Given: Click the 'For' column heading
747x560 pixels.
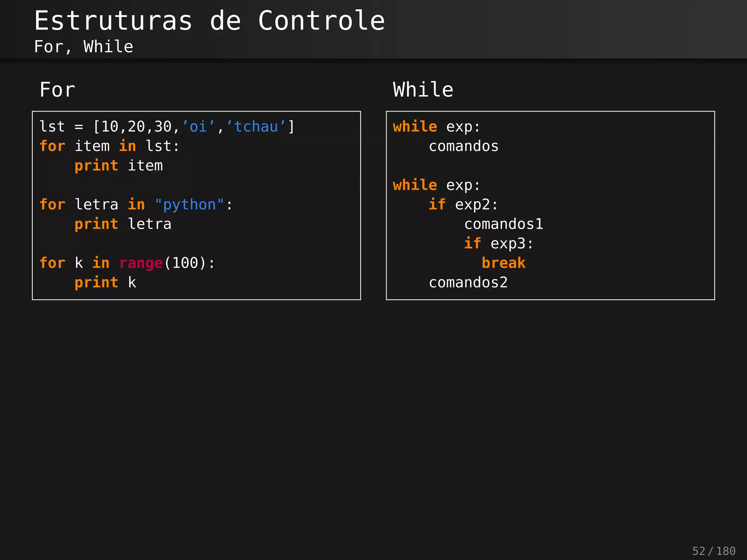Looking at the screenshot, I should [x=57, y=90].
